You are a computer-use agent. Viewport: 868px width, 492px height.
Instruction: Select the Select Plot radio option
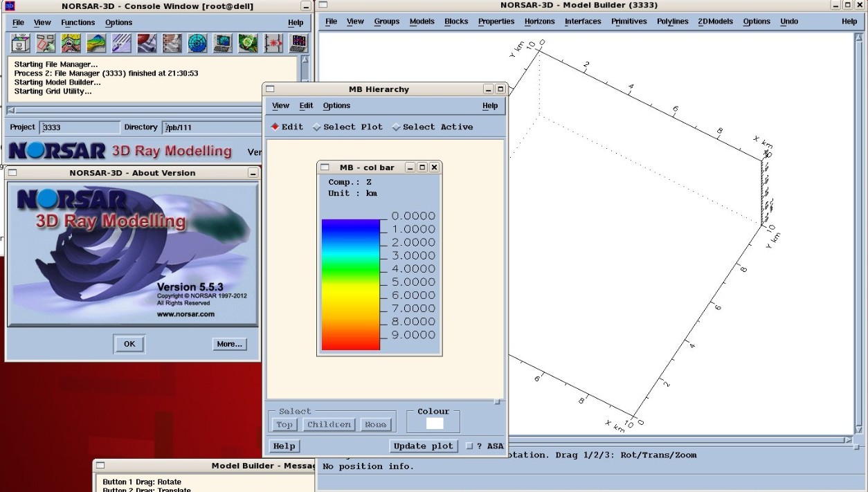pyautogui.click(x=347, y=127)
